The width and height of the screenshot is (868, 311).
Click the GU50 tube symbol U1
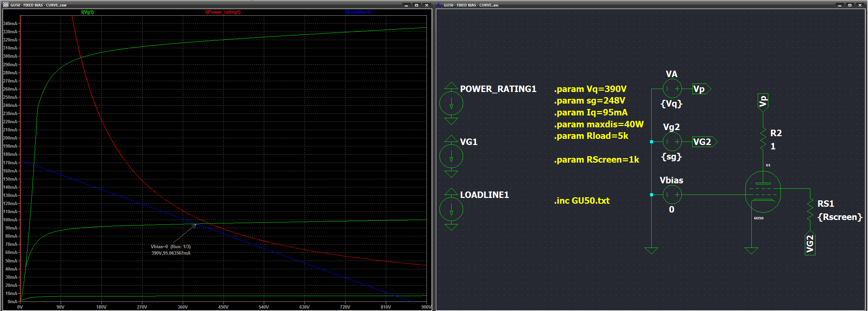tap(763, 192)
